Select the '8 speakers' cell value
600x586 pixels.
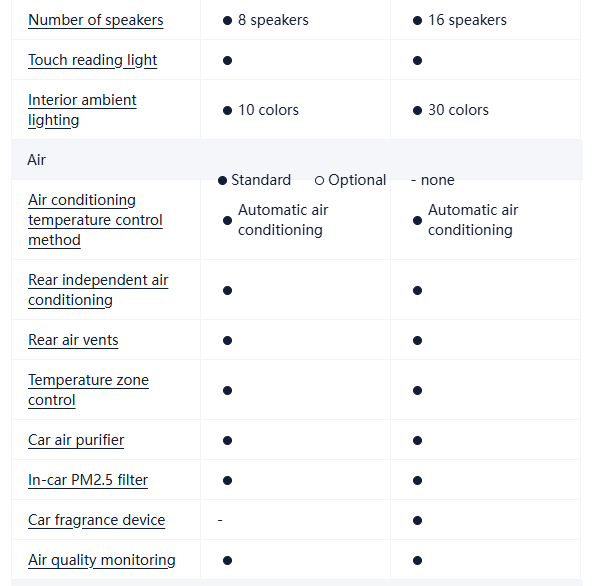click(x=273, y=20)
